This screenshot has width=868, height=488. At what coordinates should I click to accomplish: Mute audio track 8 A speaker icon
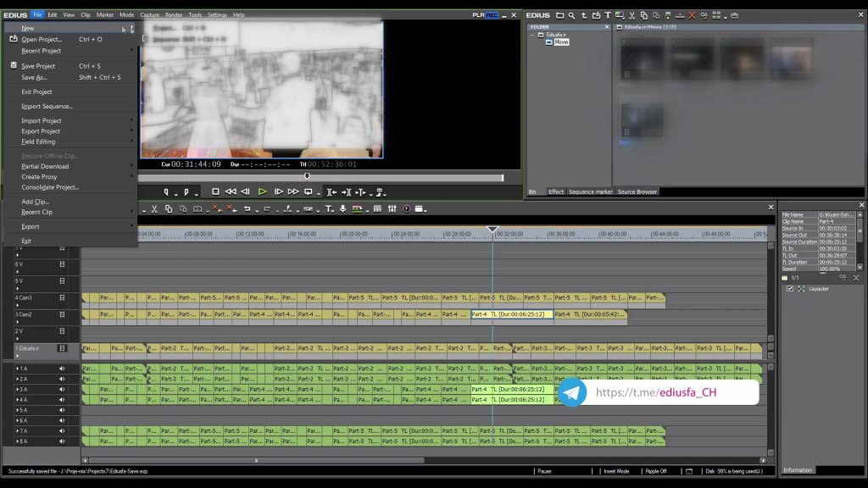(62, 441)
